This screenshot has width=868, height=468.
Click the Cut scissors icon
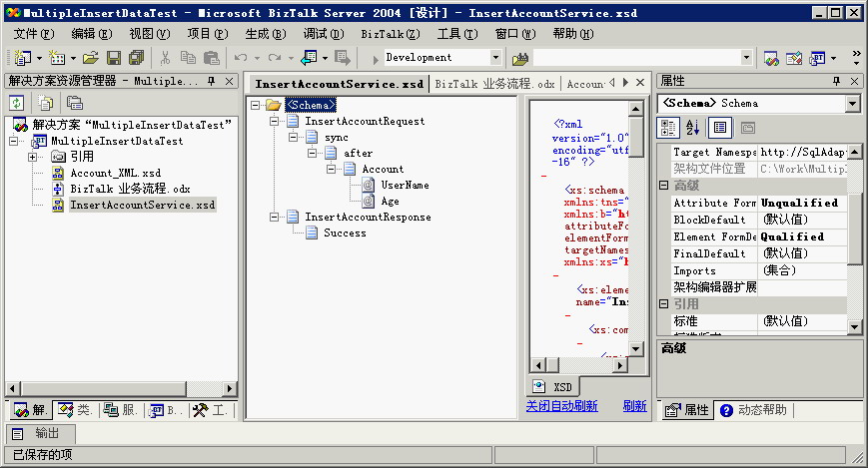coord(165,58)
